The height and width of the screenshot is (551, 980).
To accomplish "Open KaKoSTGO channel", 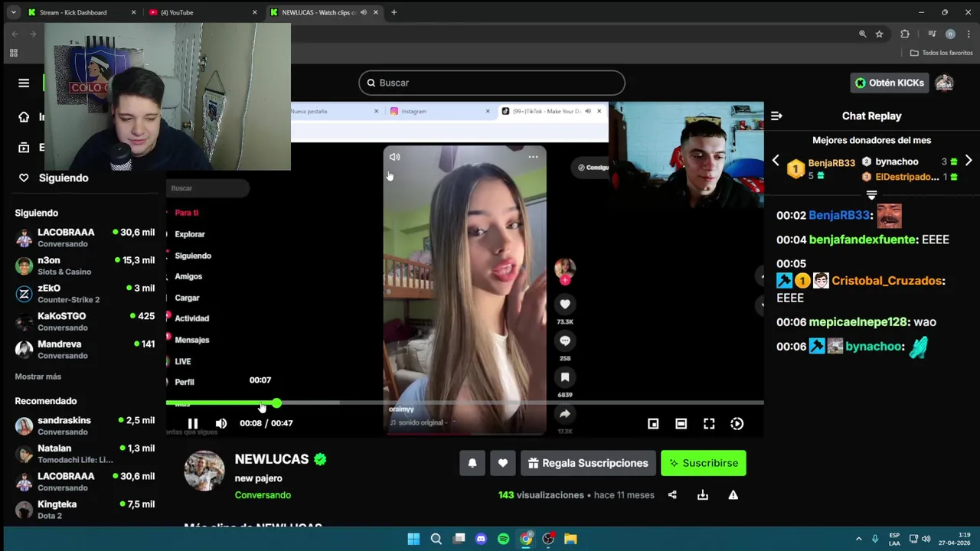I will click(84, 321).
